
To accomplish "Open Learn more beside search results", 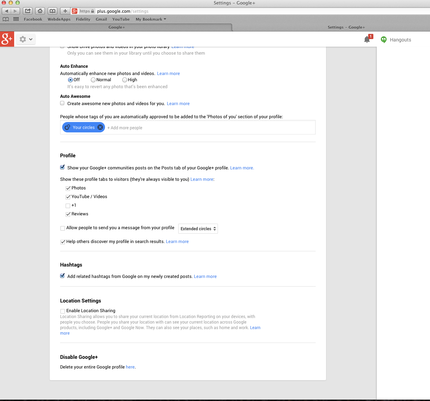I will tap(177, 241).
